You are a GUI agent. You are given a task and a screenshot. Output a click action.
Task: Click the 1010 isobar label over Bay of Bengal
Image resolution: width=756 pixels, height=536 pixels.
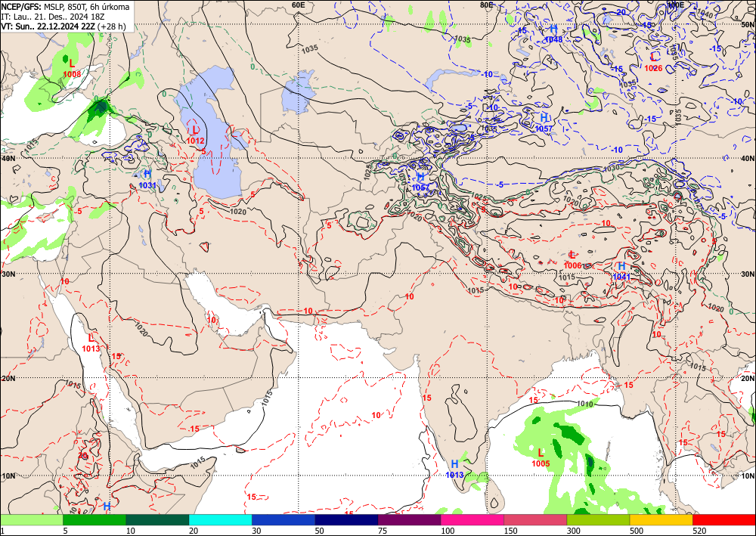point(585,404)
